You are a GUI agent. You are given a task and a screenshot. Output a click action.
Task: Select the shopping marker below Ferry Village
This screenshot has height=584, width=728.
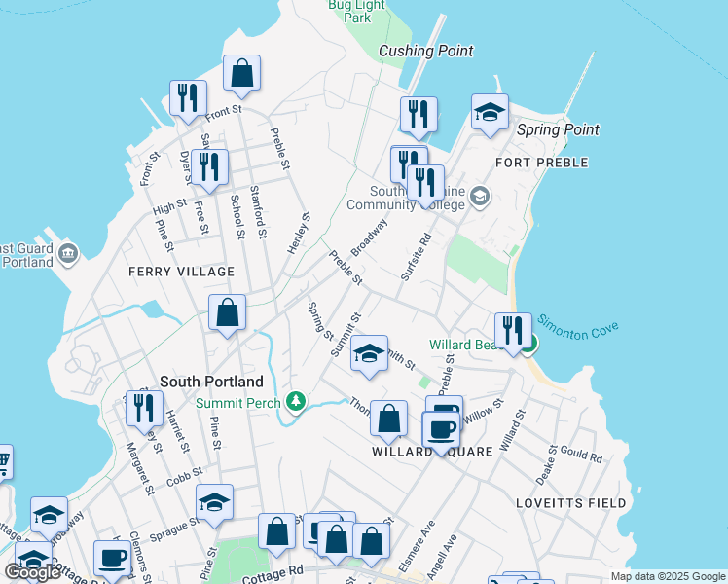click(x=227, y=313)
